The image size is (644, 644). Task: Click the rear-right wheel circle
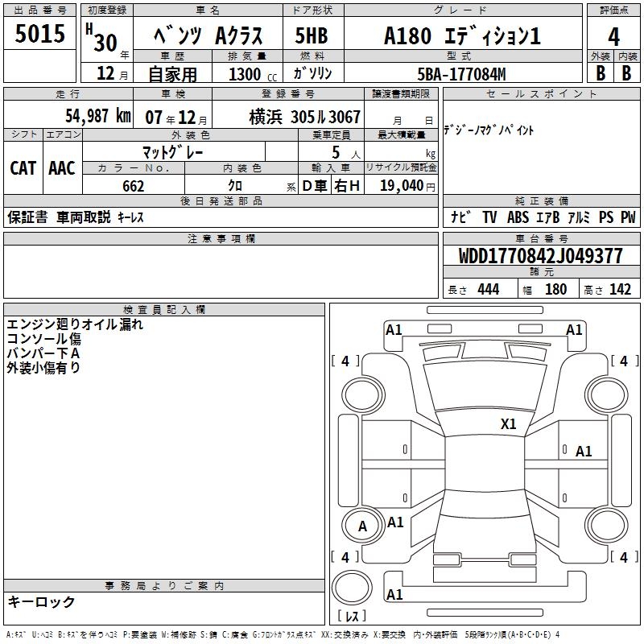tap(607, 526)
